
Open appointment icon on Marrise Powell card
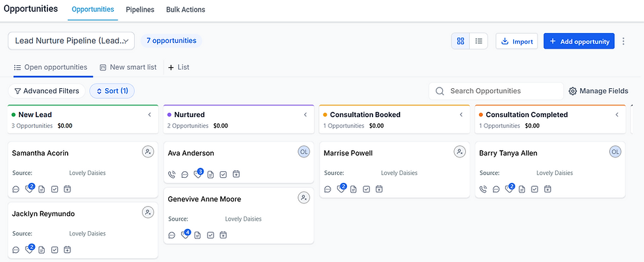coord(380,189)
